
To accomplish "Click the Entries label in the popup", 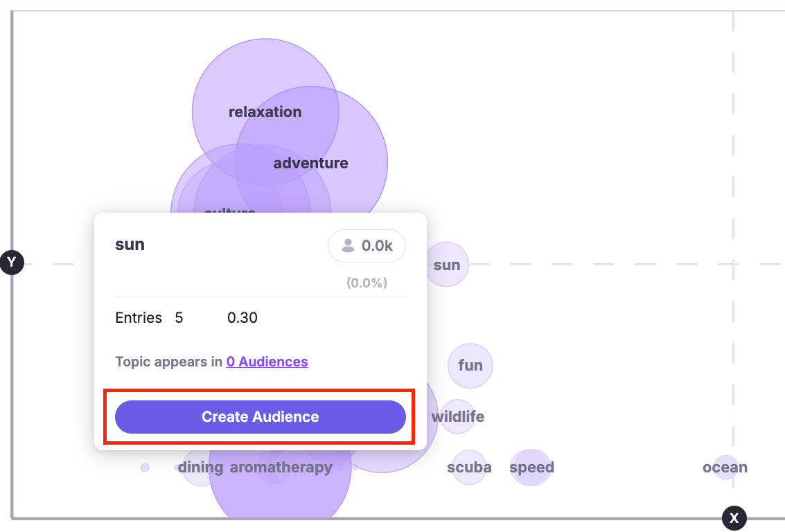I will pos(139,318).
